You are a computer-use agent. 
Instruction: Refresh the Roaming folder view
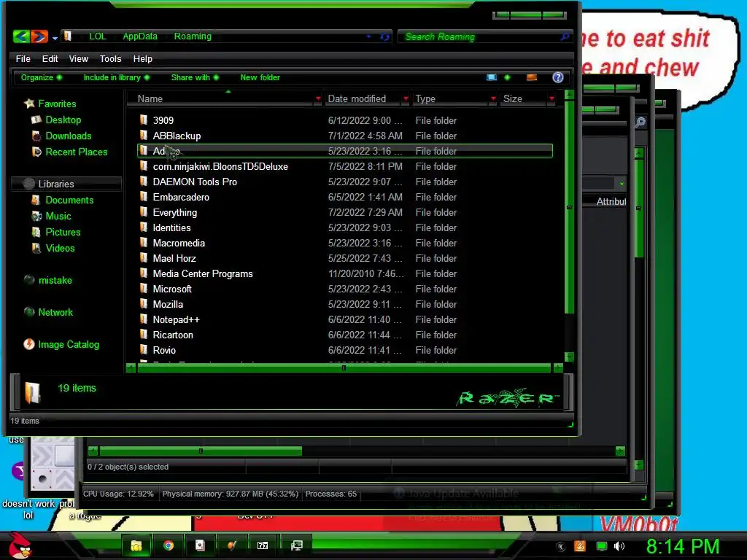pos(384,36)
